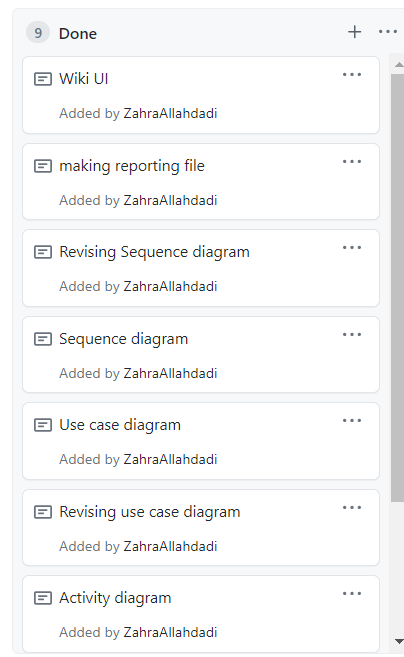Click note icon beside Sequence diagram card
Screen dimensions: 404x657
pos(43,339)
